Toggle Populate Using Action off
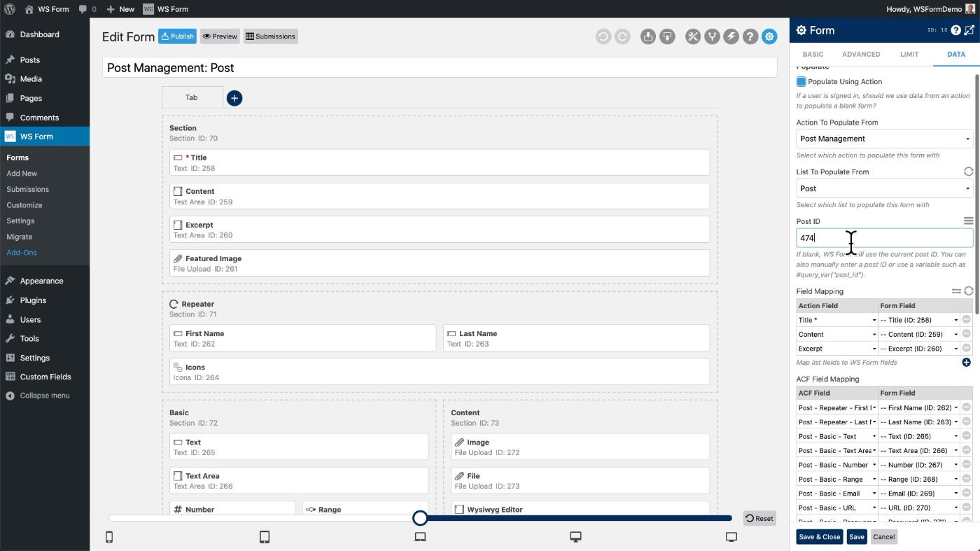The width and height of the screenshot is (980, 551). (801, 81)
